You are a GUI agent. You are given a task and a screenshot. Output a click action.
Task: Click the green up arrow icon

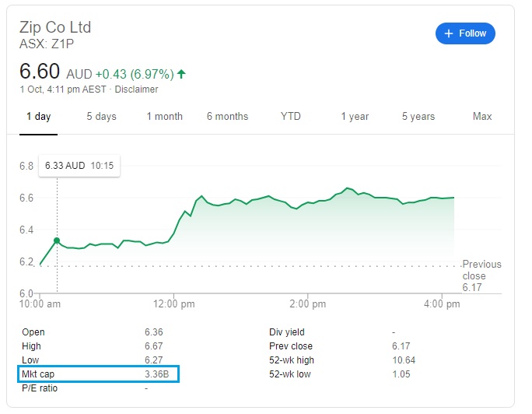pos(181,74)
